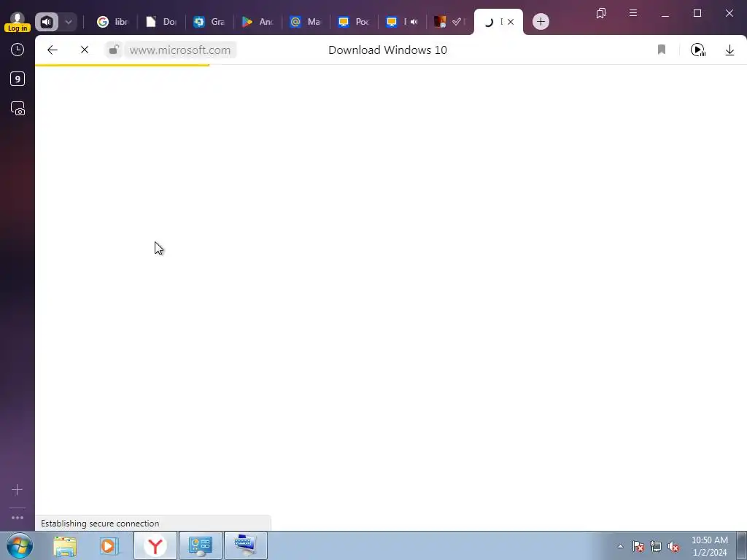The width and height of the screenshot is (747, 560).
Task: Open the Control Panel taskbar item
Action: click(x=200, y=545)
